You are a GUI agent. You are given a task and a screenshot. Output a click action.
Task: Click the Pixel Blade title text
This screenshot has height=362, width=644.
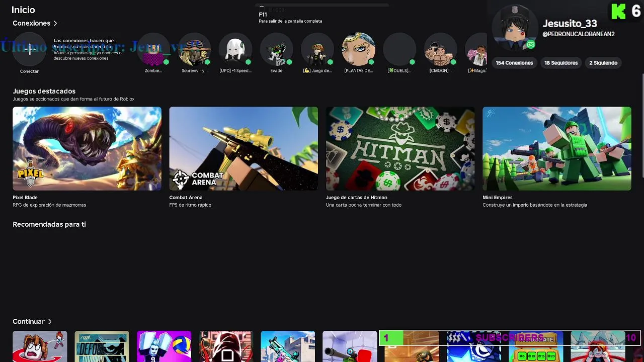coord(25,198)
